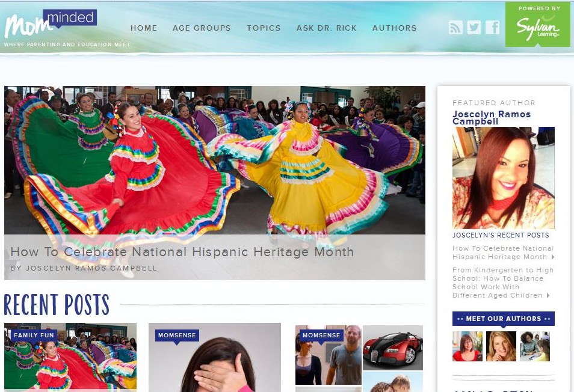The height and width of the screenshot is (392, 574).
Task: Select the blonde author thumbnail
Action: (x=501, y=346)
